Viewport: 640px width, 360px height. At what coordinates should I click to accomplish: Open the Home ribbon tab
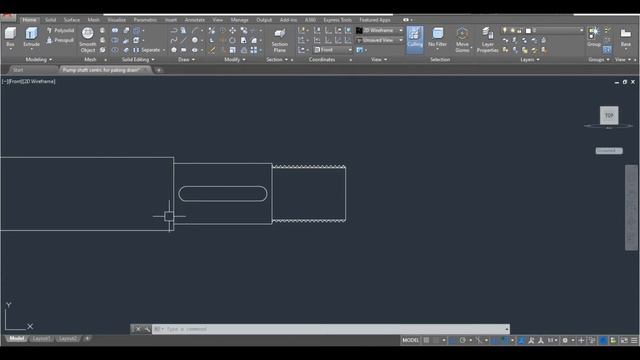coord(29,20)
